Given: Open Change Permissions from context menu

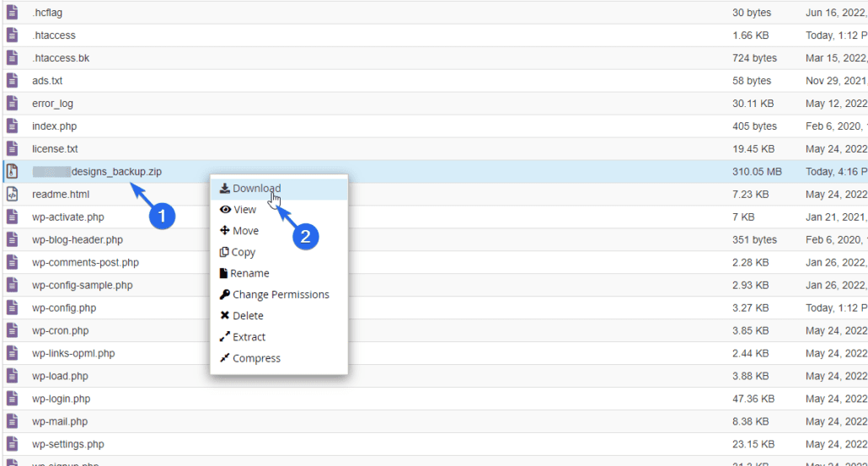Looking at the screenshot, I should click(x=279, y=294).
